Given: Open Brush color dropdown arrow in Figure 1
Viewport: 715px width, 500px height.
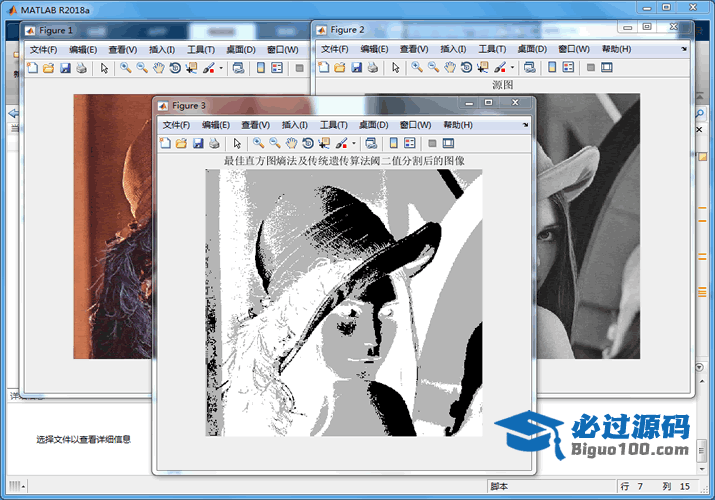Looking at the screenshot, I should [221, 69].
